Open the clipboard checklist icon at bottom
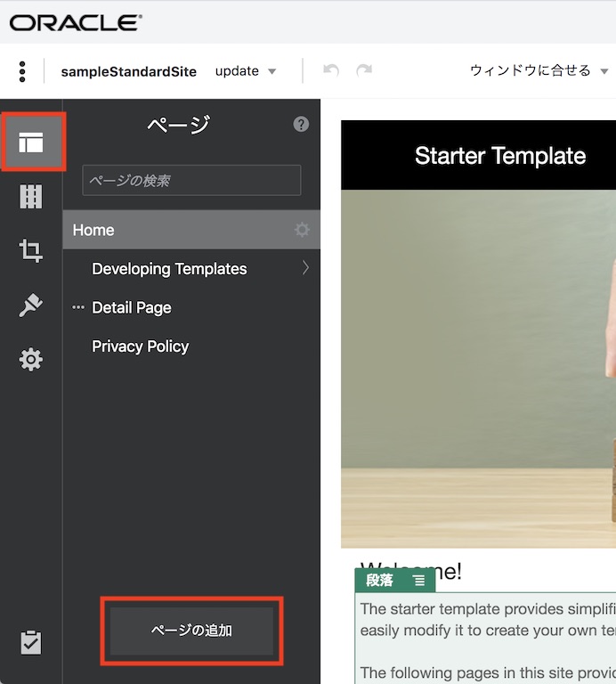The height and width of the screenshot is (684, 616). pyautogui.click(x=31, y=642)
